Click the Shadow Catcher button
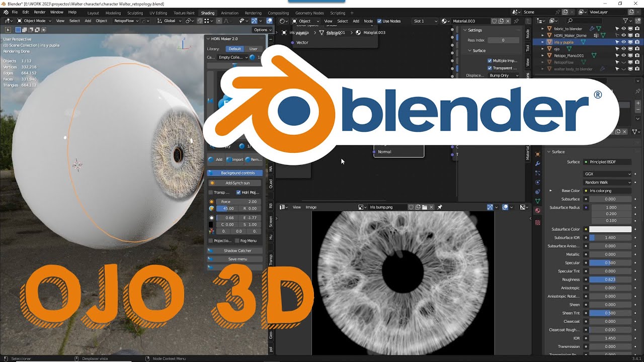 click(235, 250)
